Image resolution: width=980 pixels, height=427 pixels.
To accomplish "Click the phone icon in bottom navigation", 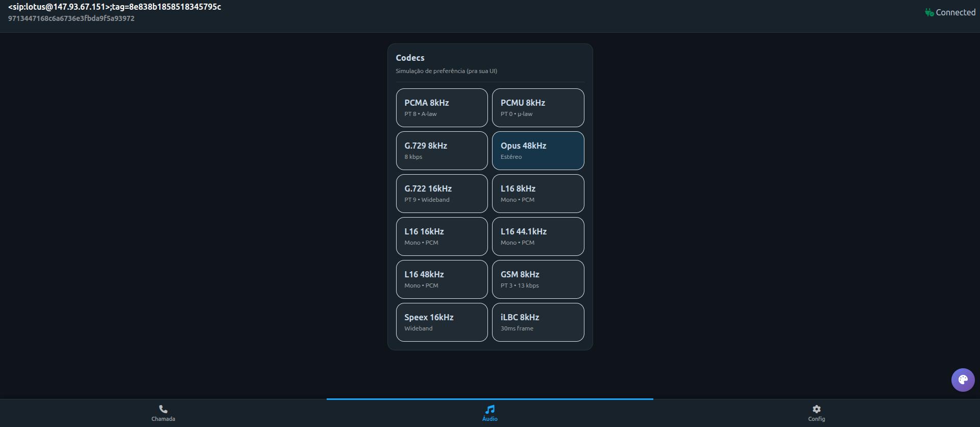I will pyautogui.click(x=163, y=409).
